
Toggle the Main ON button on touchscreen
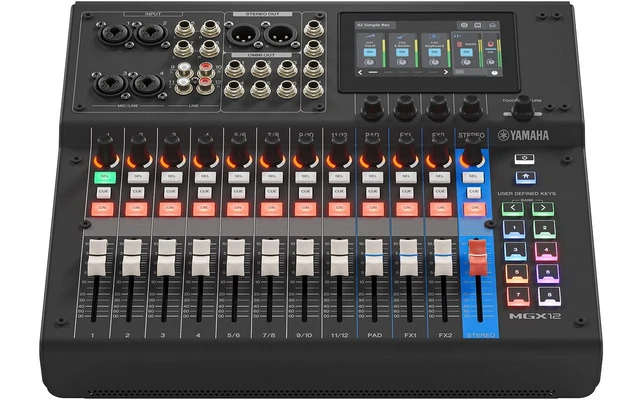[x=467, y=52]
